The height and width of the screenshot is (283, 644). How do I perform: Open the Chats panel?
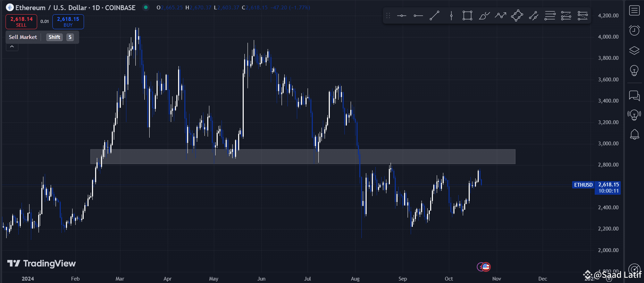634,95
